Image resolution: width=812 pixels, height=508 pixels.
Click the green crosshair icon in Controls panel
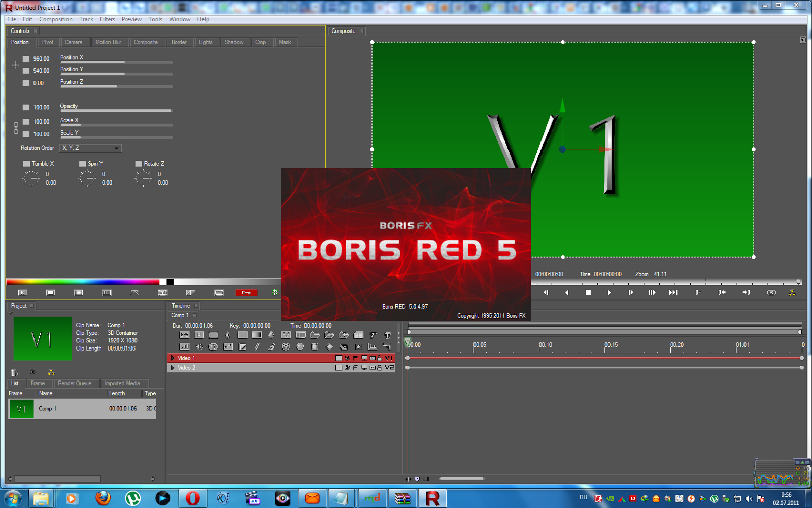point(275,293)
